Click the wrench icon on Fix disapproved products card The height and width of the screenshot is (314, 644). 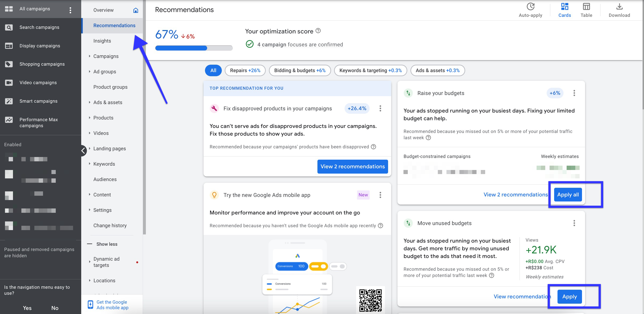point(214,108)
